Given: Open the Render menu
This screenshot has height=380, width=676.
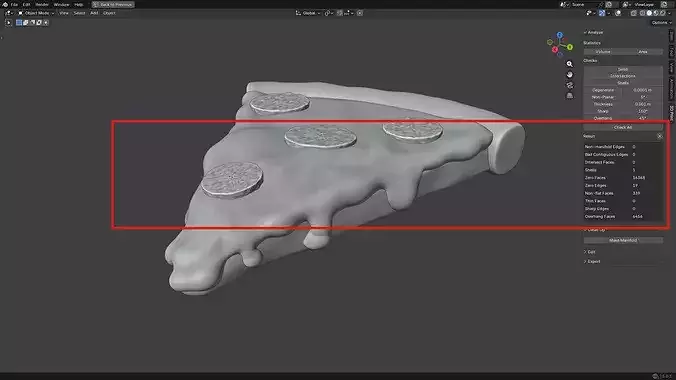Looking at the screenshot, I should click(x=42, y=4).
